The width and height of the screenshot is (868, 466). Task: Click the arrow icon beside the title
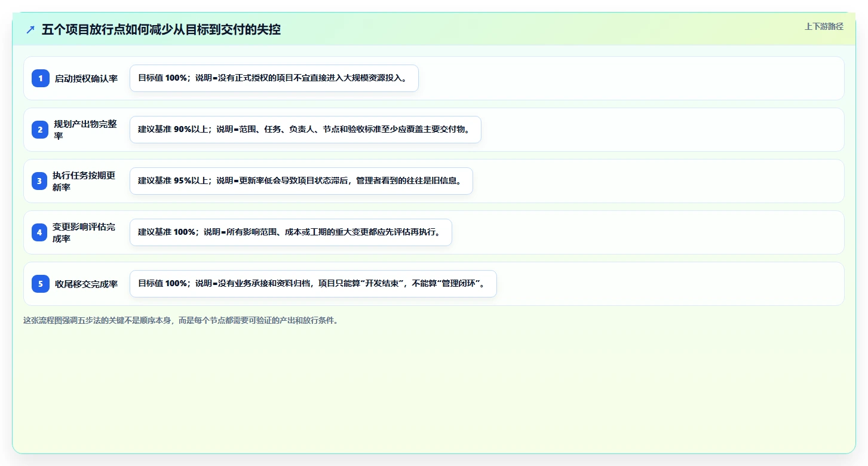coord(30,30)
